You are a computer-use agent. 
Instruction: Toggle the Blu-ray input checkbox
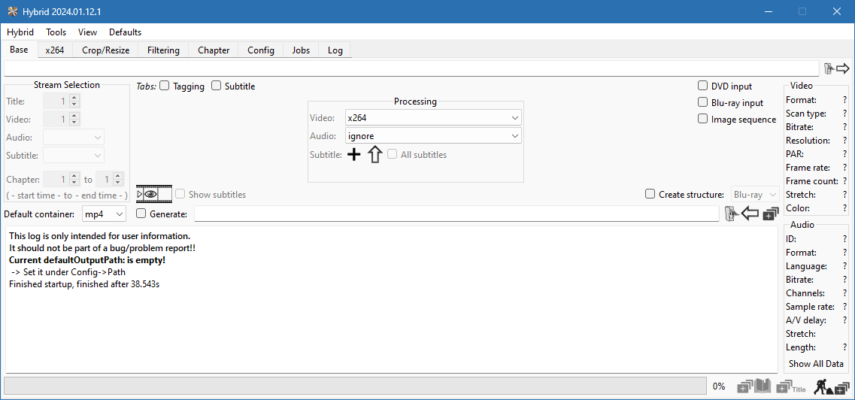click(x=703, y=103)
